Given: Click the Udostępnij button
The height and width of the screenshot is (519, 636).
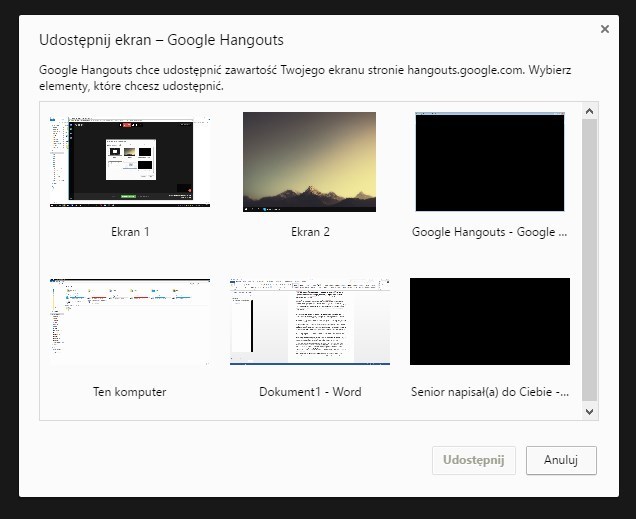Looking at the screenshot, I should coord(474,460).
